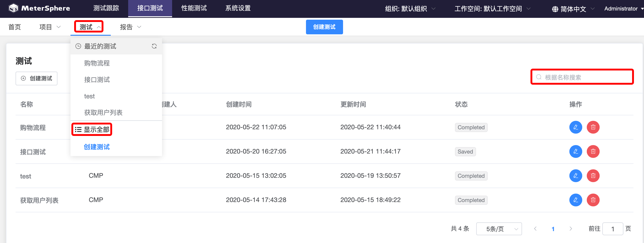
Task: Expand the 项目 menu
Action: [50, 27]
